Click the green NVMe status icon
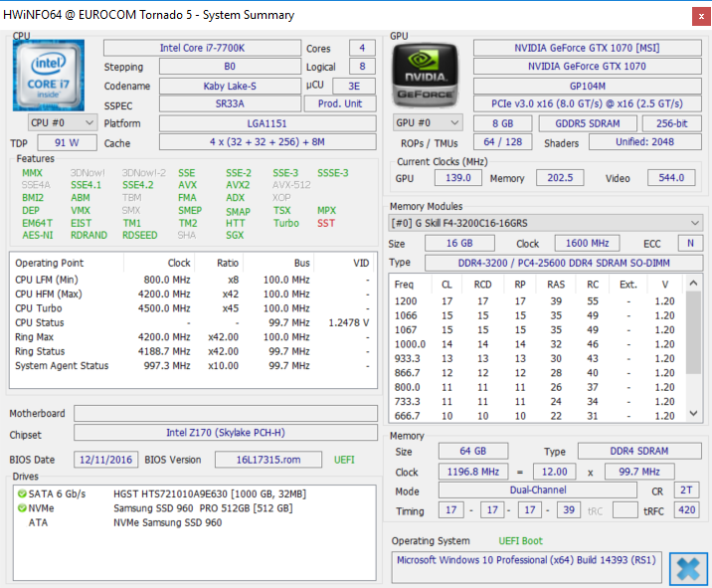 point(21,508)
